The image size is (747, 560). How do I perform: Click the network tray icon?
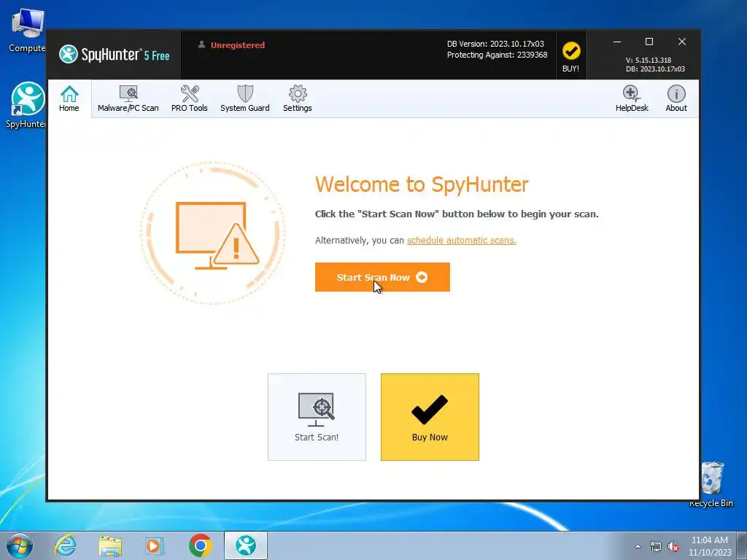tap(656, 546)
